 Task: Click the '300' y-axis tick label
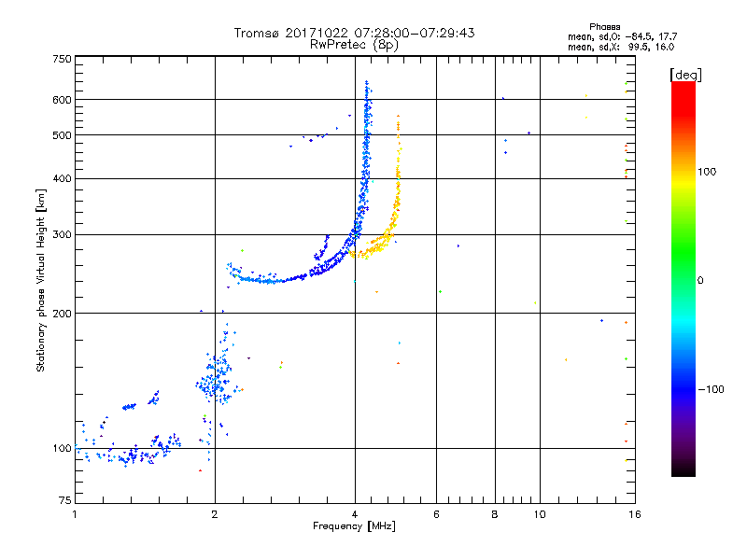62,234
